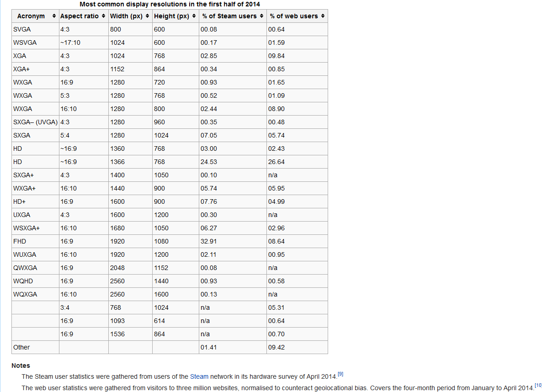
Task: Select the 2048 width cell
Action: 130,268
